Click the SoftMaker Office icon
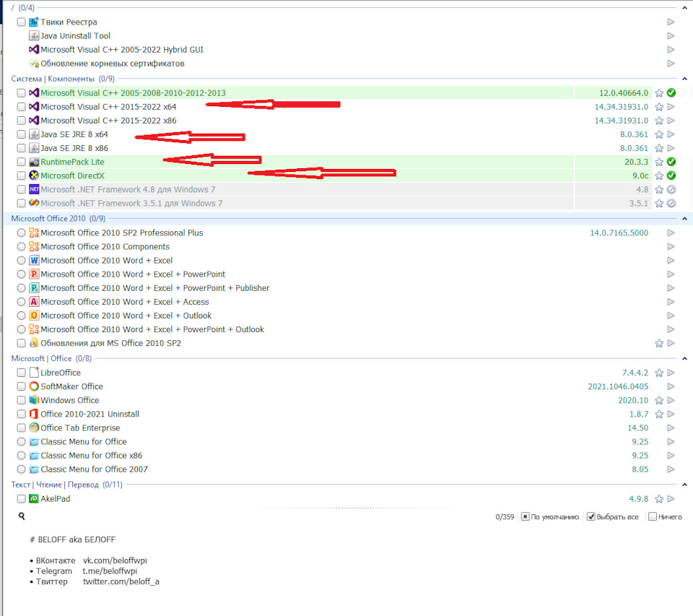This screenshot has width=693, height=616. (x=34, y=386)
